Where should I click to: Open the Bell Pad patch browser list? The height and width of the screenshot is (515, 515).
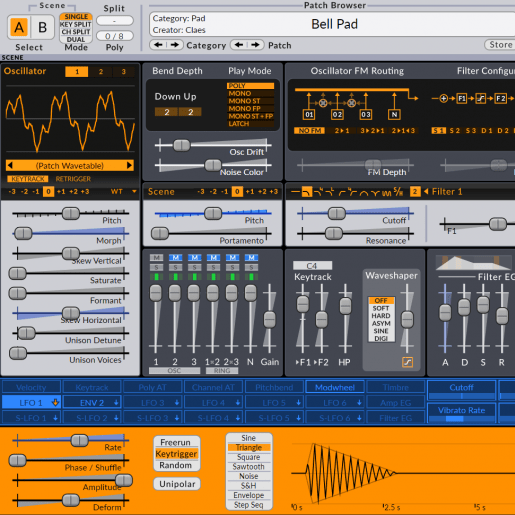click(x=334, y=24)
